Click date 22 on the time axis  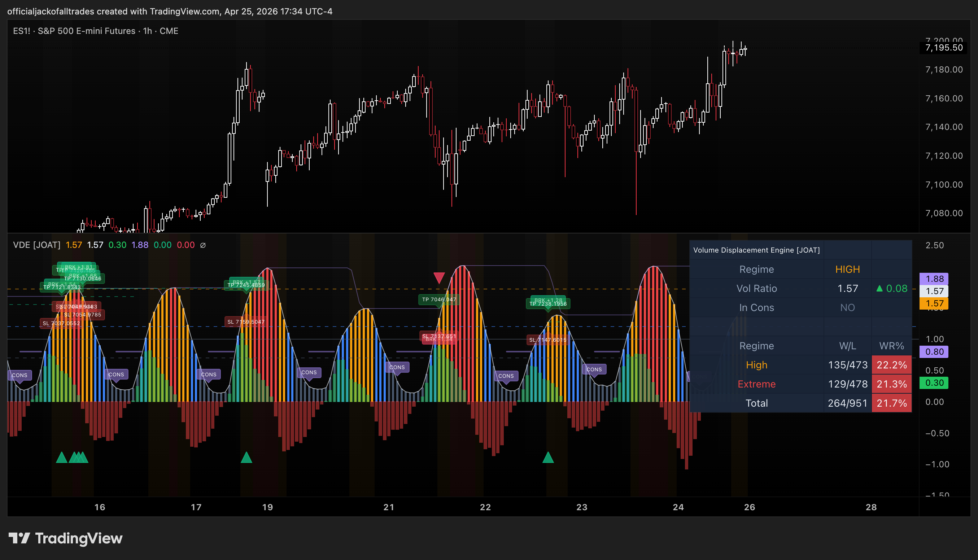point(485,507)
